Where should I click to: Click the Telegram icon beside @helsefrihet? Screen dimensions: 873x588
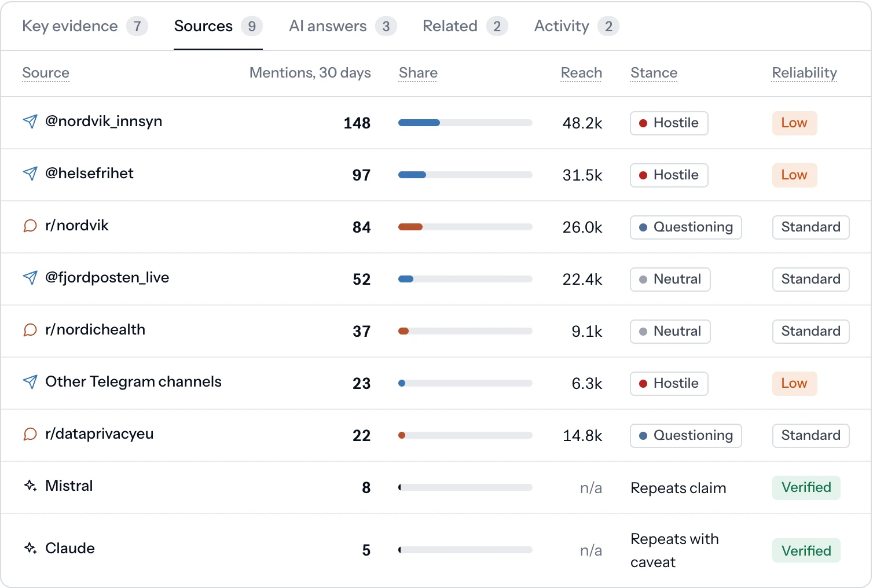click(30, 174)
